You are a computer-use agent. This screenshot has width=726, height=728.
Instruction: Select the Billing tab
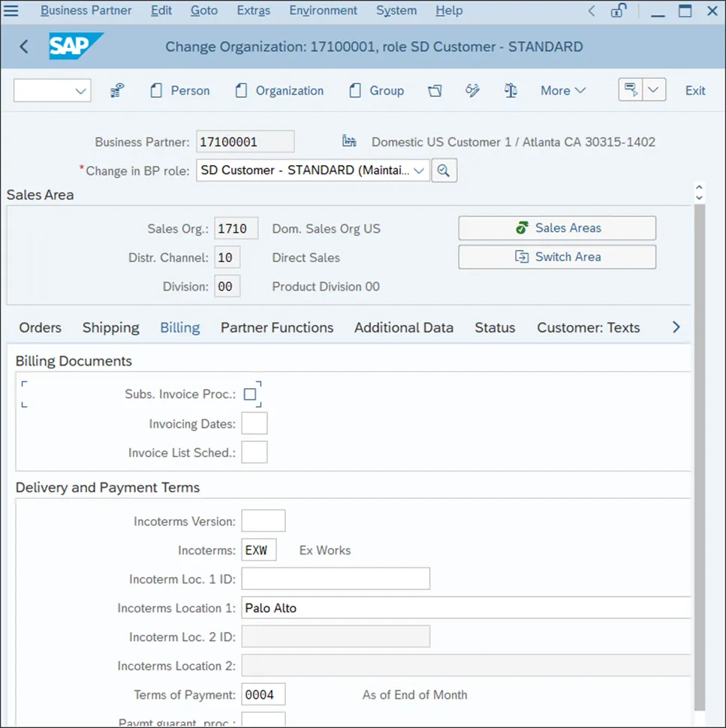coord(180,327)
